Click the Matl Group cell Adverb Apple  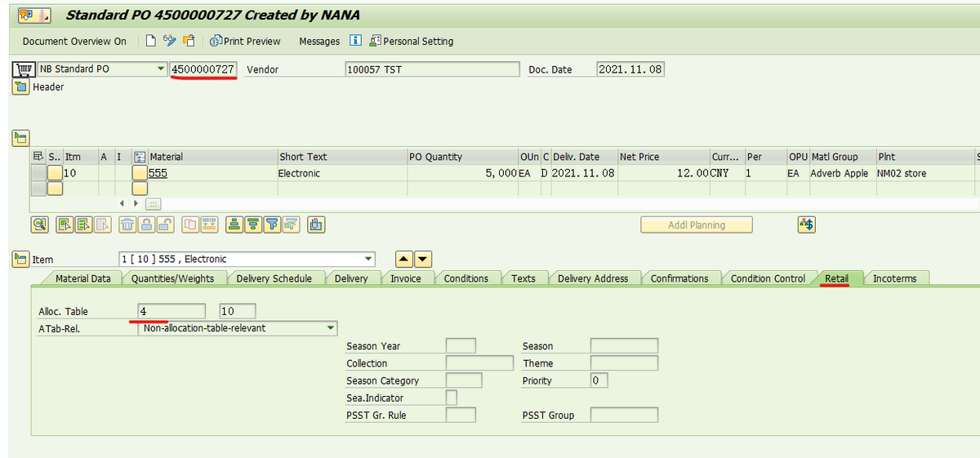coord(840,173)
